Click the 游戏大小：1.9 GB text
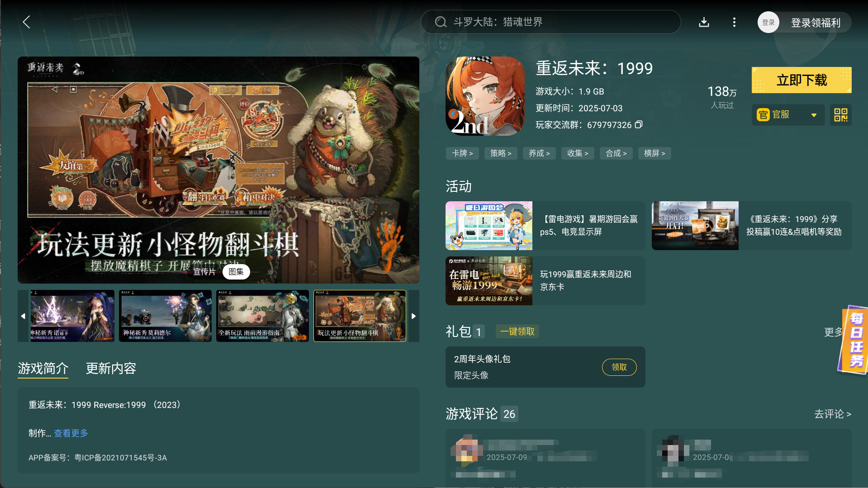 tap(570, 91)
